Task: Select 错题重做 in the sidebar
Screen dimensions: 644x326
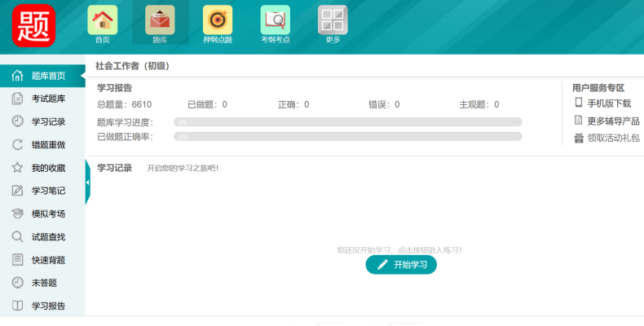Action: (42, 144)
